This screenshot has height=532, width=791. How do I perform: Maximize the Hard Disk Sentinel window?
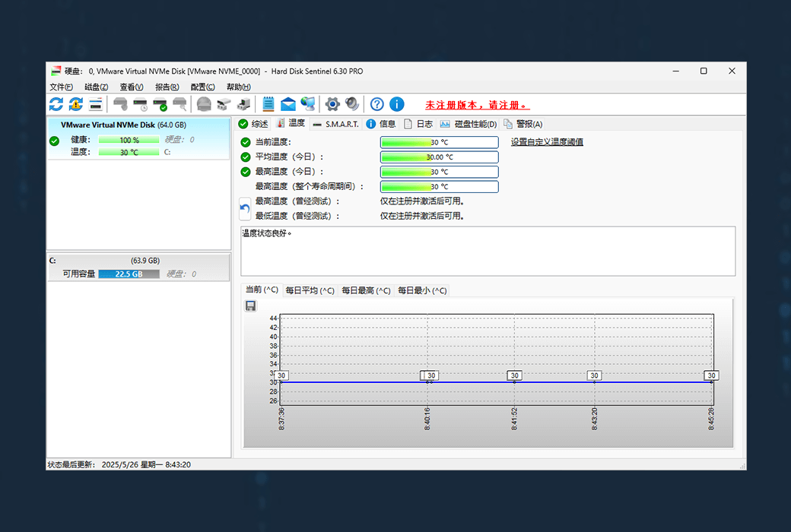704,71
